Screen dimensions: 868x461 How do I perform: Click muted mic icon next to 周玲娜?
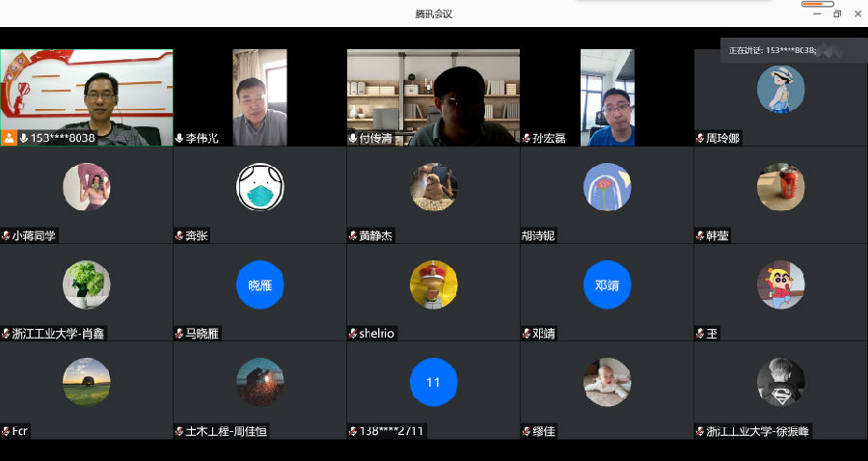coord(700,139)
